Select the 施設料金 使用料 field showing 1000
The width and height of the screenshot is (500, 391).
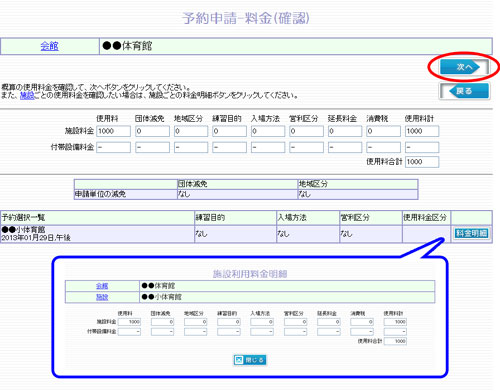(113, 131)
